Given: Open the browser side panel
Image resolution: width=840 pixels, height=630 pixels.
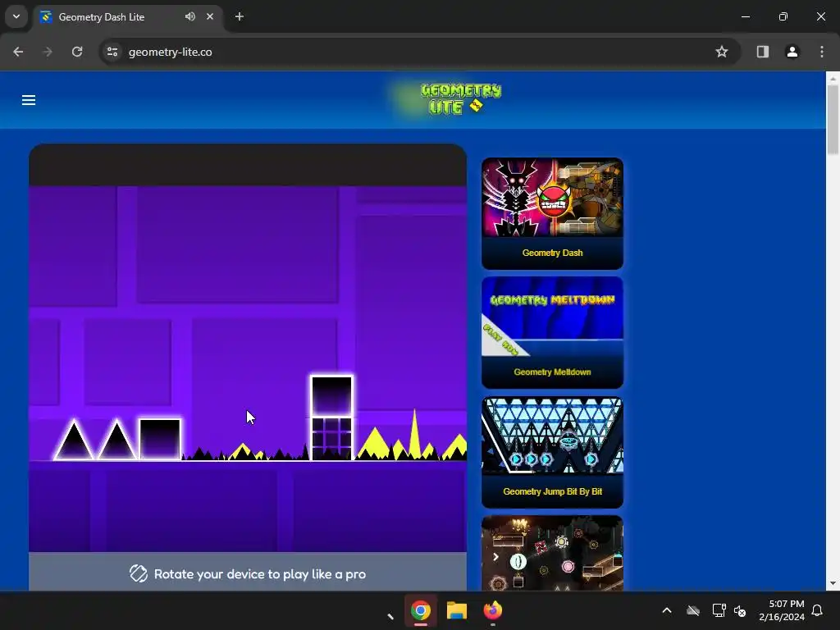Looking at the screenshot, I should [x=763, y=52].
